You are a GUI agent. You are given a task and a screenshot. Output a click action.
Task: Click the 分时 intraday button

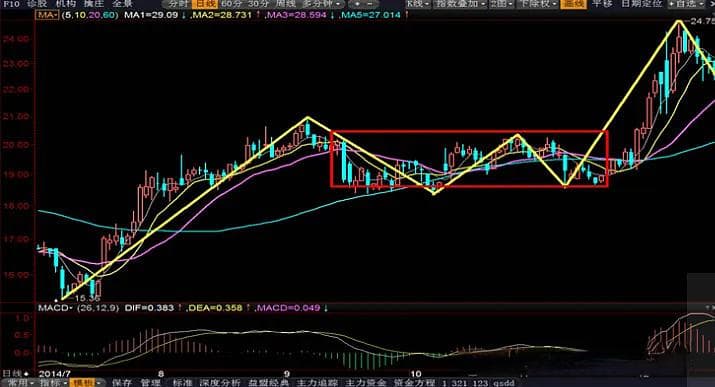pos(178,4)
